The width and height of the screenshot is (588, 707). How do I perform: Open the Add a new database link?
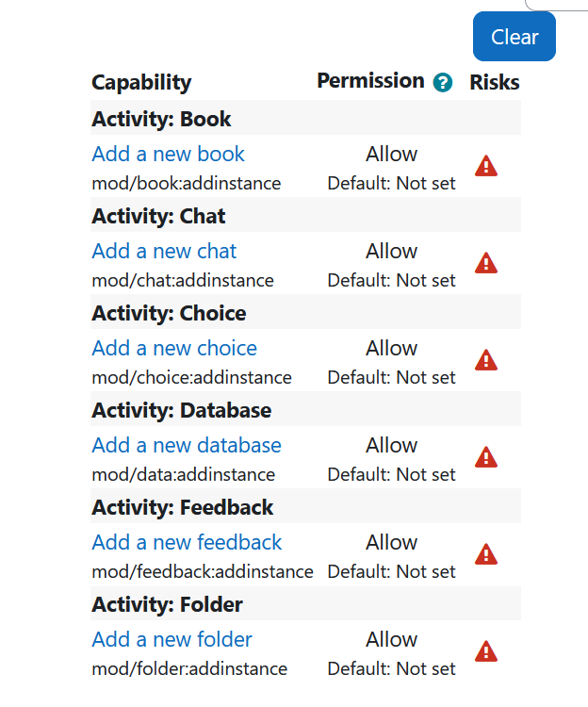[187, 446]
